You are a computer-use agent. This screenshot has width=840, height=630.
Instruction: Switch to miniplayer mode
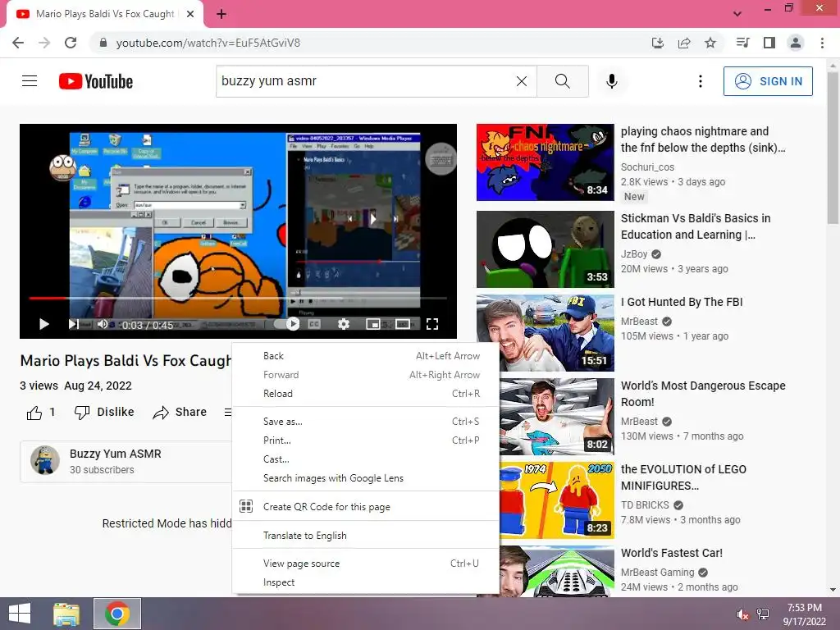point(373,324)
